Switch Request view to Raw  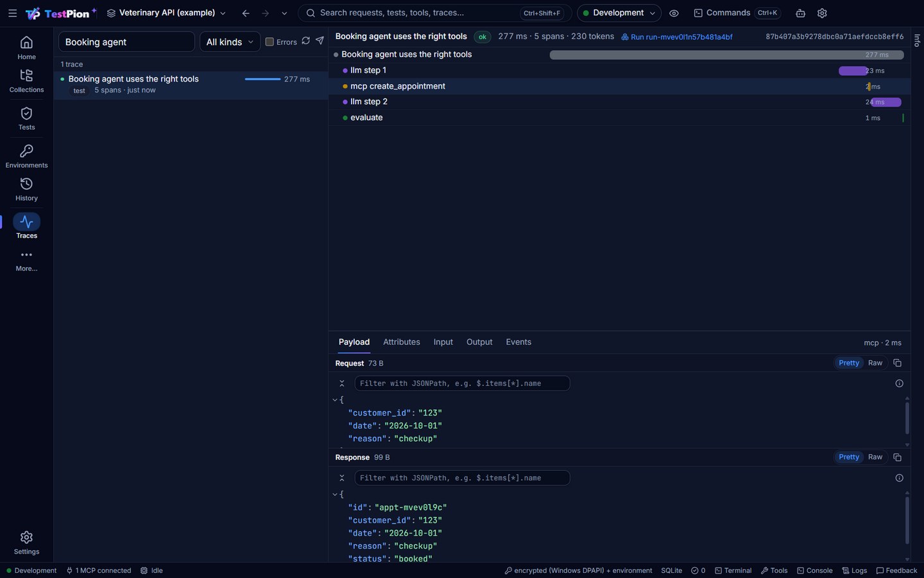tap(875, 363)
